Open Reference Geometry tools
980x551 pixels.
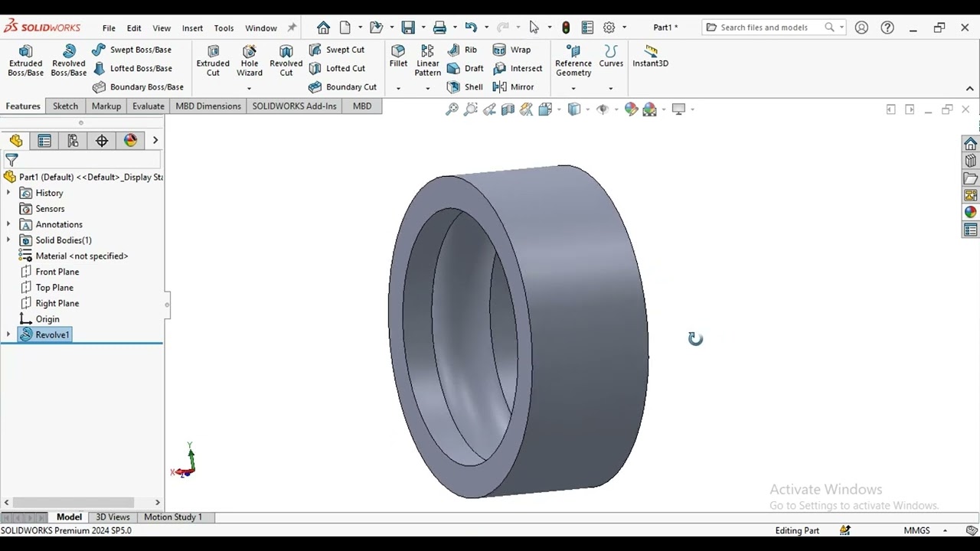(x=573, y=60)
